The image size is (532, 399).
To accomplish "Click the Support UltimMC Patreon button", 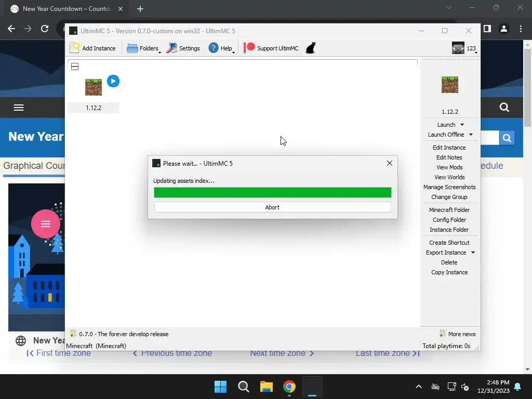I will point(271,48).
